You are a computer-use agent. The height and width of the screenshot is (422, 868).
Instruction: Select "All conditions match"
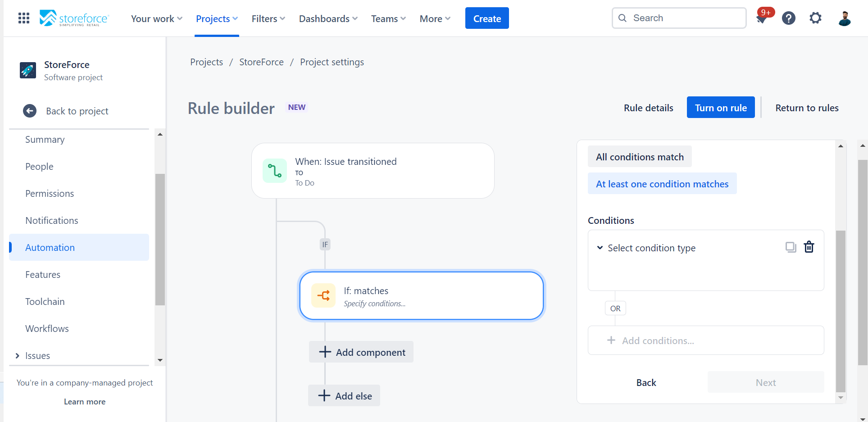coord(639,156)
